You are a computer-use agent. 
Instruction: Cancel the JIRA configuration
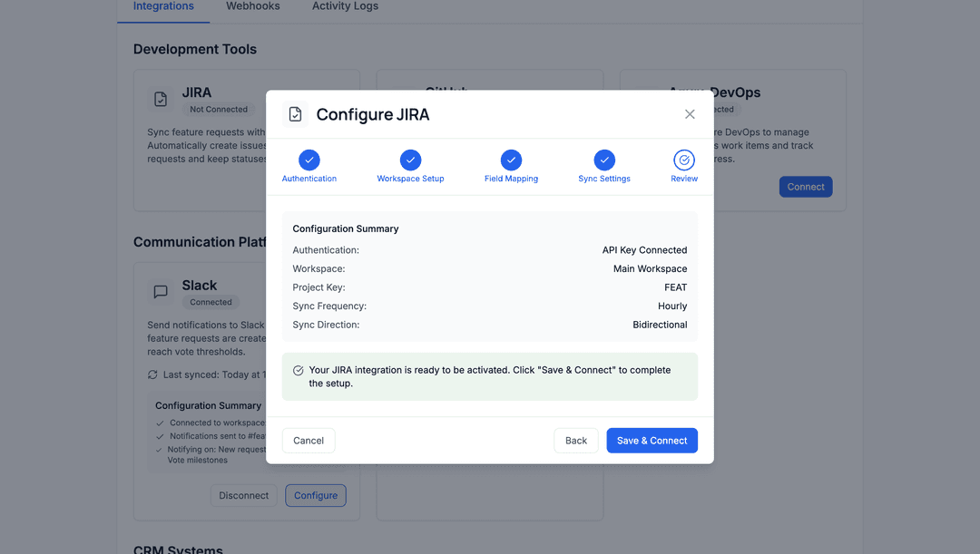pos(308,440)
